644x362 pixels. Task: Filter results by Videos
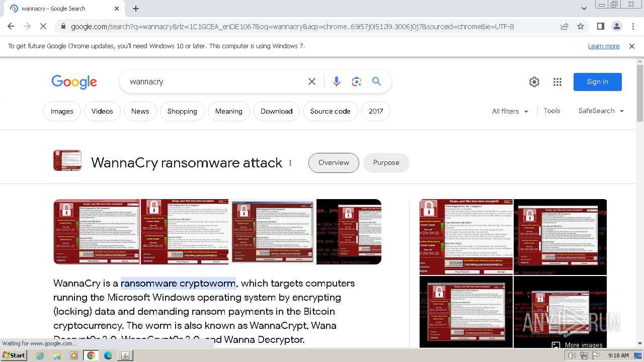tap(102, 111)
